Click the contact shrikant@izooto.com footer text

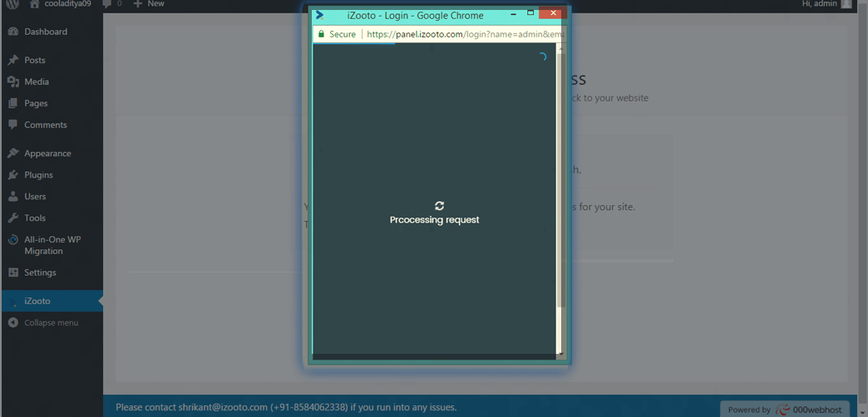[x=286, y=408]
